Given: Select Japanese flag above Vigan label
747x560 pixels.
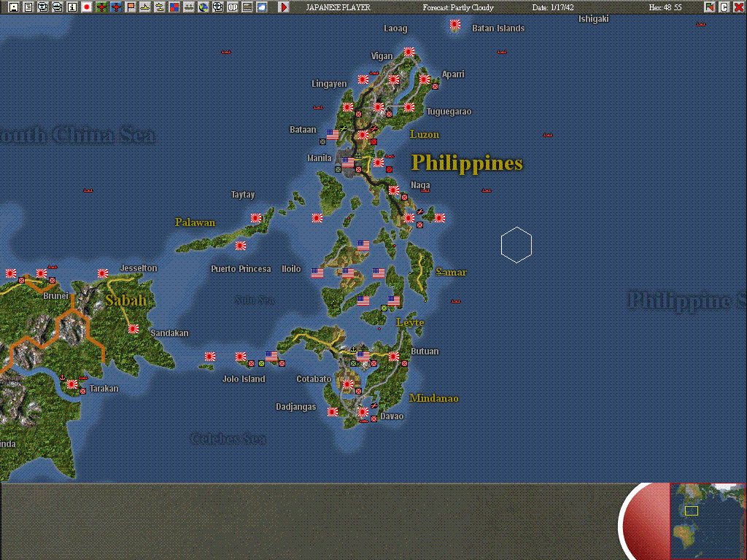Looking at the screenshot, I should [409, 52].
